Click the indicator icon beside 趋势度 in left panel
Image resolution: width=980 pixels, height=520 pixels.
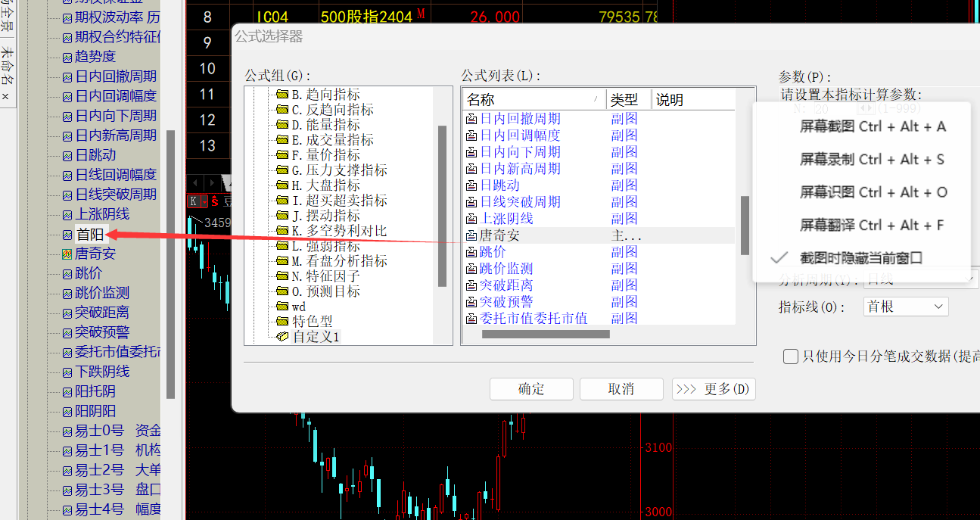tap(67, 57)
